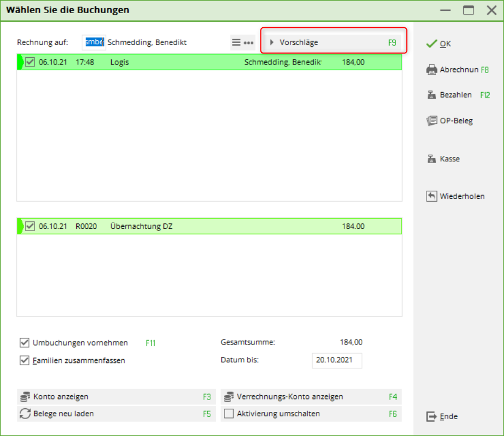Image resolution: width=504 pixels, height=436 pixels.
Task: Click the Abrechnung printer icon
Action: pos(432,70)
